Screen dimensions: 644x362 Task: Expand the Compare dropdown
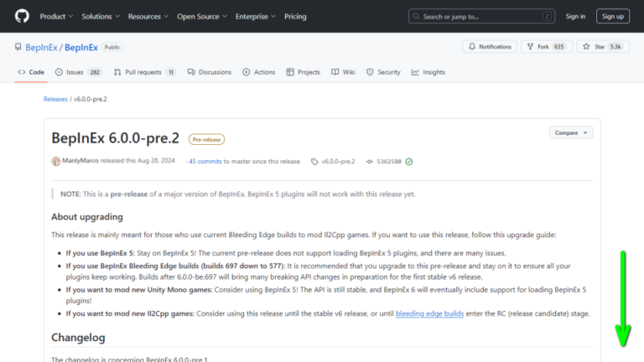(571, 132)
